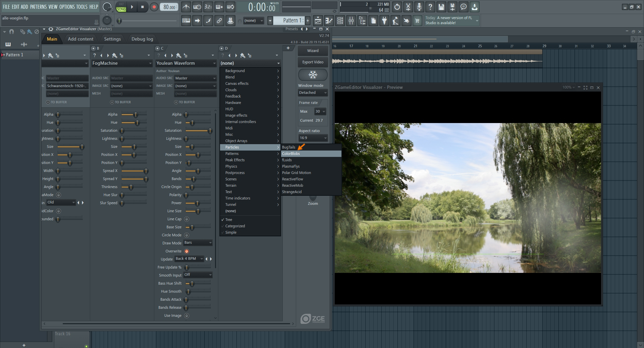Open the Window mode Detached dropdown
The height and width of the screenshot is (348, 644).
pyautogui.click(x=313, y=93)
